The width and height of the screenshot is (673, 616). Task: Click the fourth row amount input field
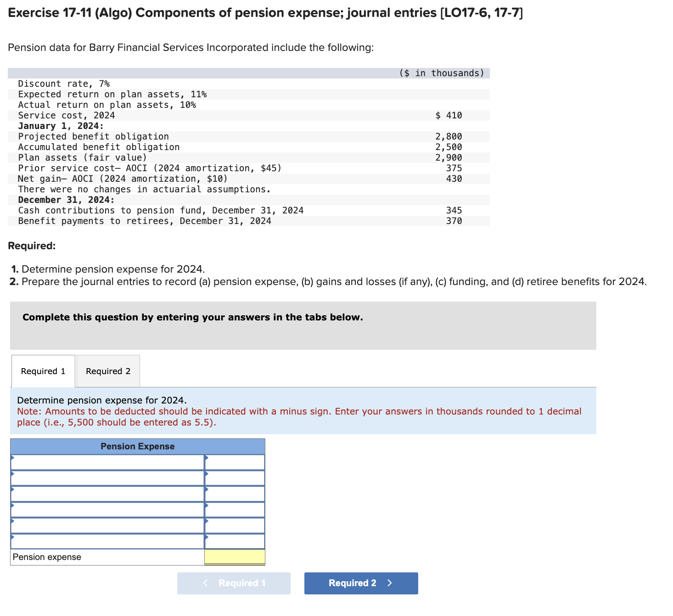[236, 510]
